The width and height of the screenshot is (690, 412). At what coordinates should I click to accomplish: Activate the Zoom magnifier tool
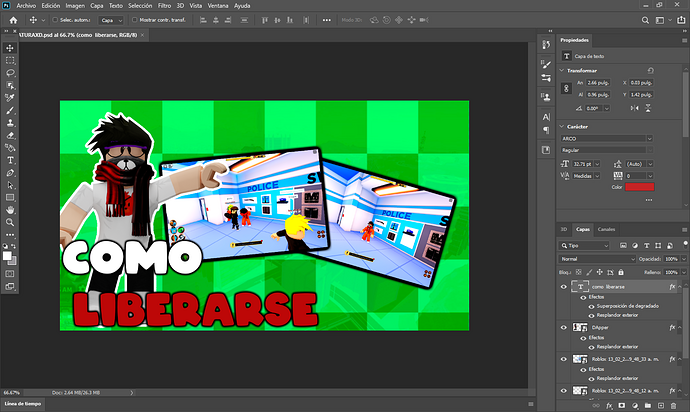coord(10,223)
